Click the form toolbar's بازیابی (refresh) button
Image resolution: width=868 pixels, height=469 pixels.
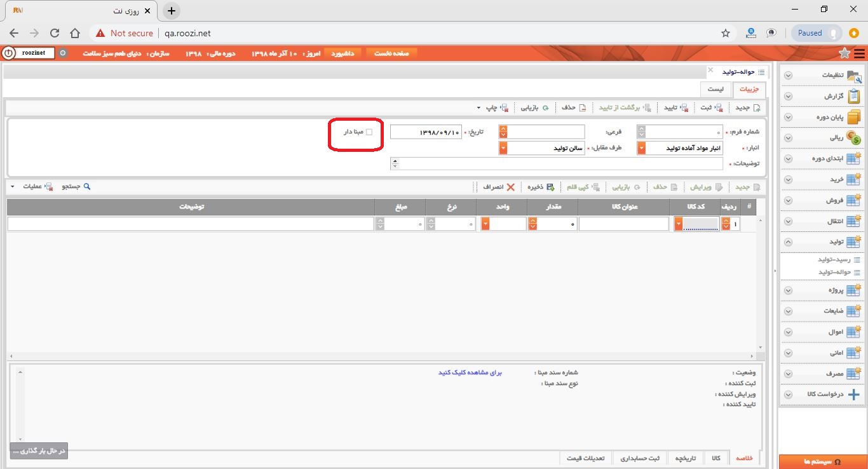(x=535, y=107)
